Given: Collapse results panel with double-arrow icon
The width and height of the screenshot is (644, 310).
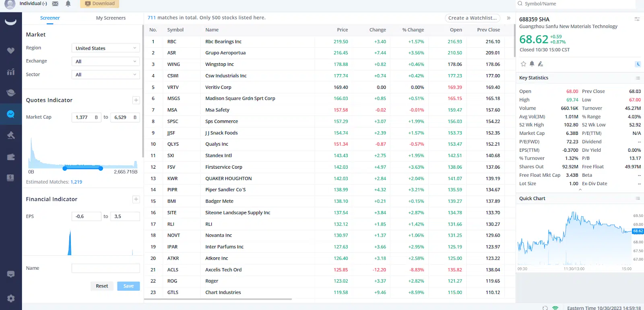Looking at the screenshot, I should tap(509, 18).
